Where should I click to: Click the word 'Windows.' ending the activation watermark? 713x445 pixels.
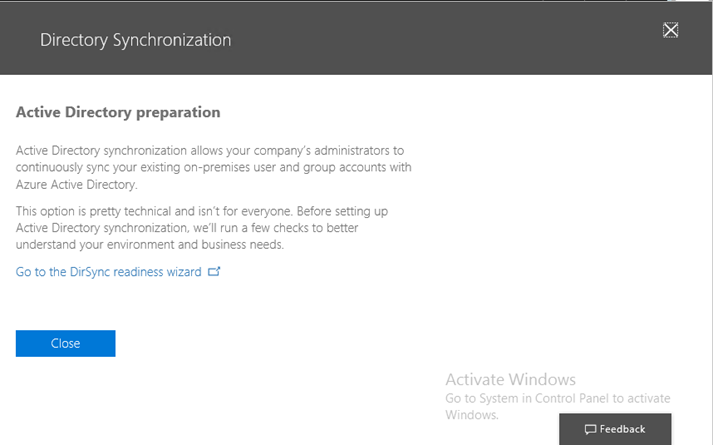pos(472,415)
